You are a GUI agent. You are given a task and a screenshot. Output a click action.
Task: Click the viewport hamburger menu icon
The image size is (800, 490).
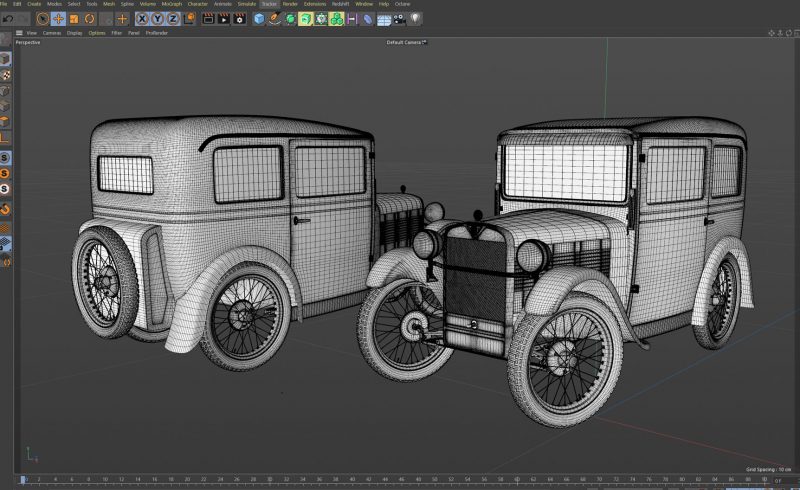(19, 33)
